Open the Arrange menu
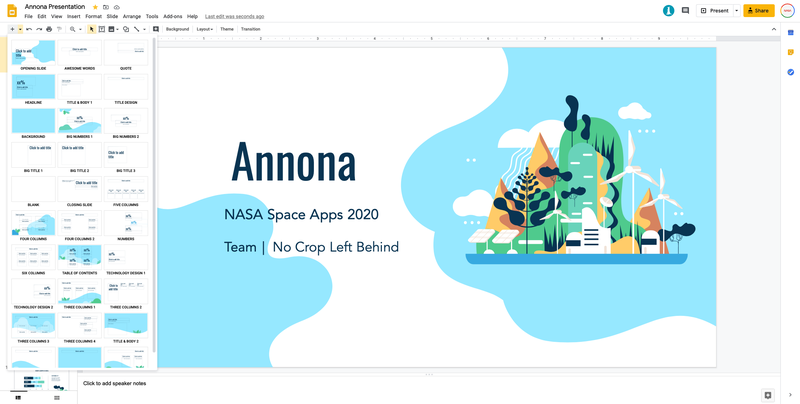This screenshot has width=800, height=404. 132,17
